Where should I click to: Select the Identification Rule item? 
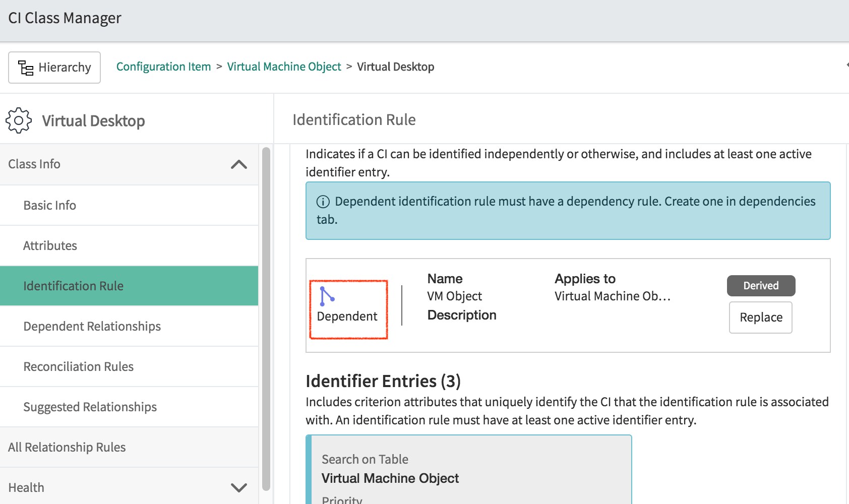[x=73, y=286]
